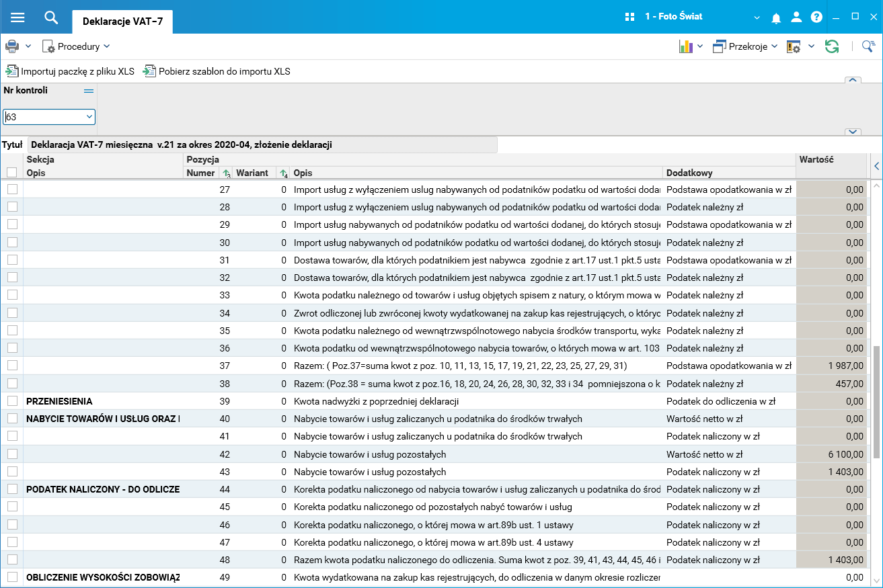Click the green refresh icon
The image size is (883, 588).
tap(832, 46)
